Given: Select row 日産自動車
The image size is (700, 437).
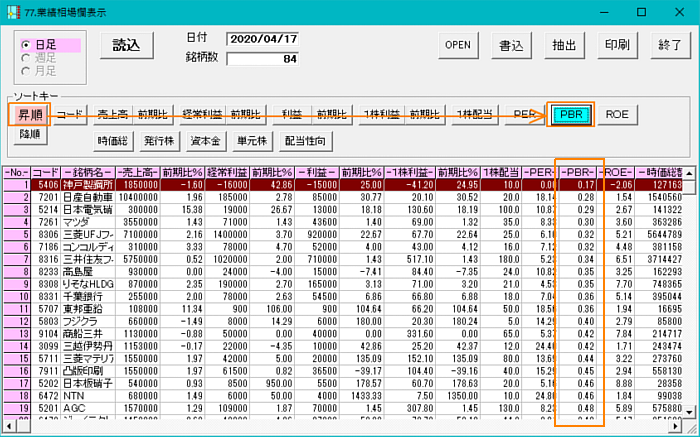Looking at the screenshot, I should coord(343,197).
